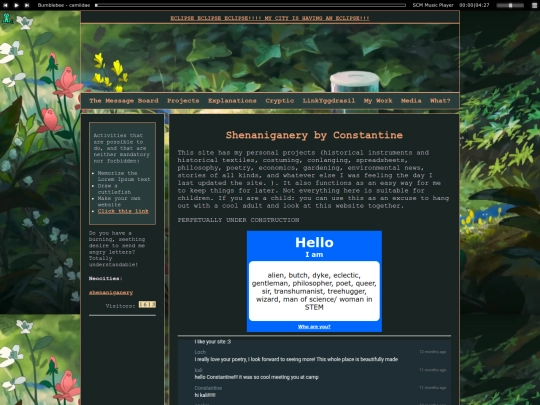540x405 pixels.
Task: Seek within the song progress bar
Action: pyautogui.click(x=250, y=5)
